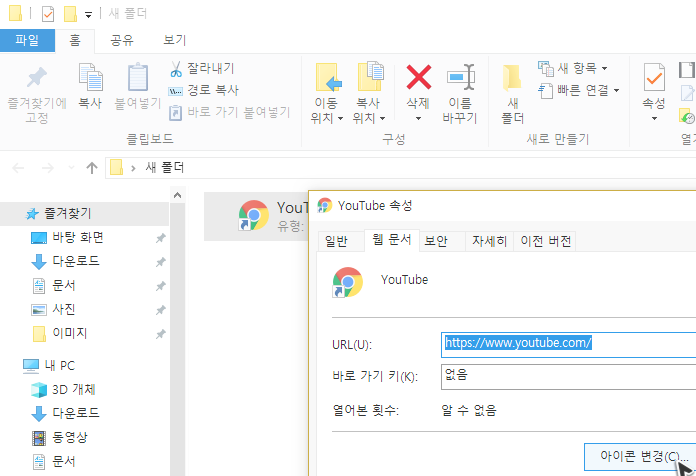This screenshot has width=696, height=476.
Task: Click the title bar properties quick-access icon
Action: pos(48,14)
